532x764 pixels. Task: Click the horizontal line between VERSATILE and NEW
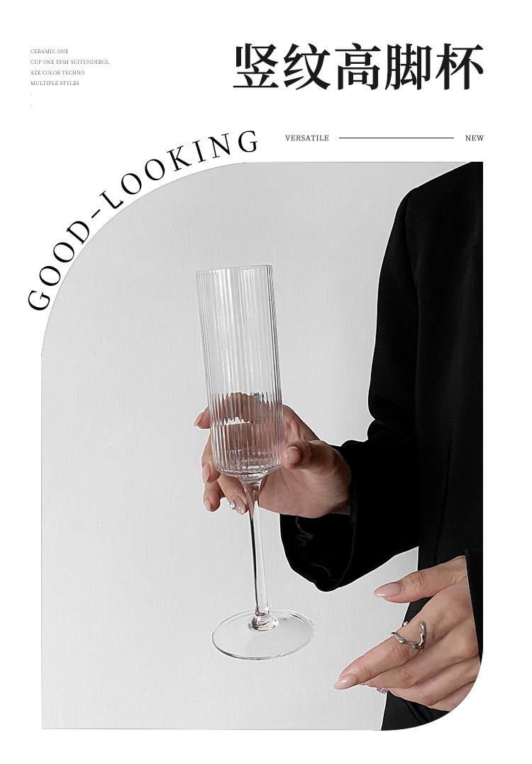click(x=396, y=138)
